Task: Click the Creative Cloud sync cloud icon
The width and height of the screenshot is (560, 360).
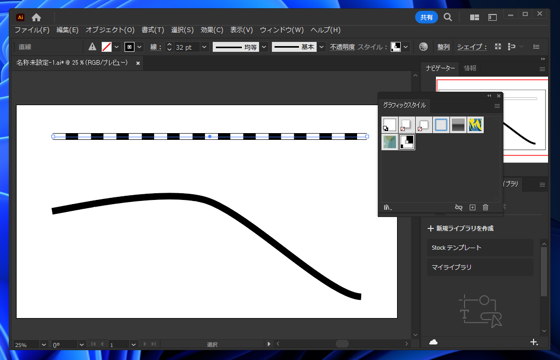Action: click(433, 342)
